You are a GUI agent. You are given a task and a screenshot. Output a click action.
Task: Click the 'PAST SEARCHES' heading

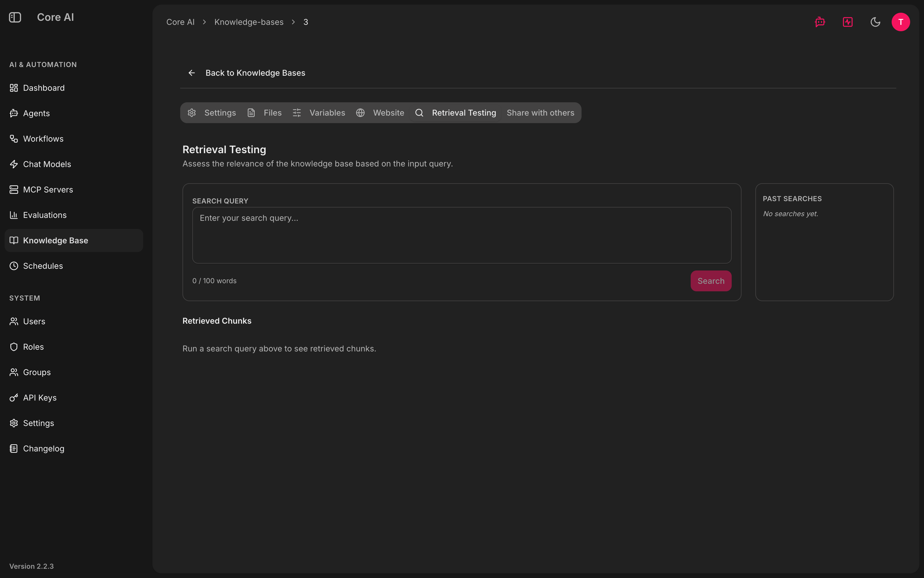pos(792,199)
